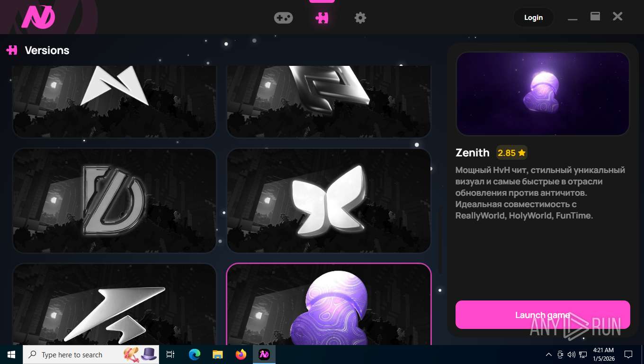Open the notification center
This screenshot has height=364, width=644.
(628, 355)
